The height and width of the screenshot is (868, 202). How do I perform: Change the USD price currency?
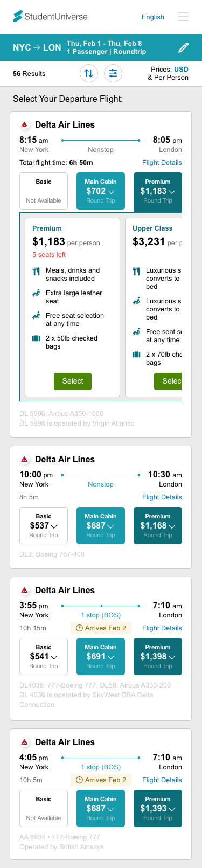(x=181, y=70)
